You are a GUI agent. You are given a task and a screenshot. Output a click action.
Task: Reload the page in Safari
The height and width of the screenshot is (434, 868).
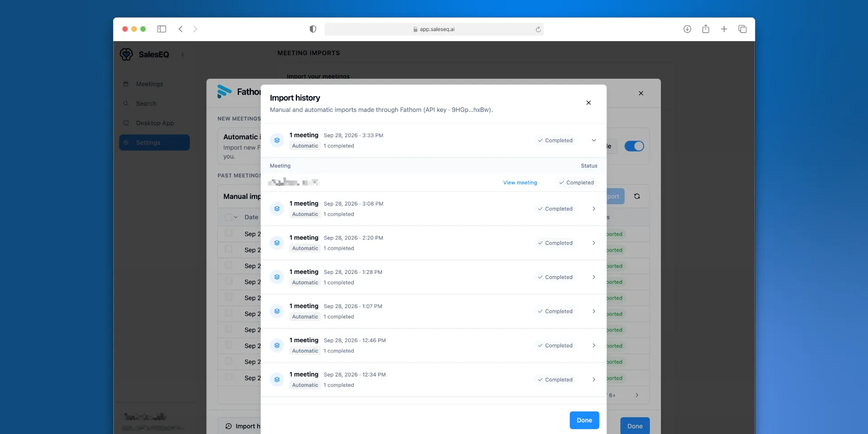point(538,29)
